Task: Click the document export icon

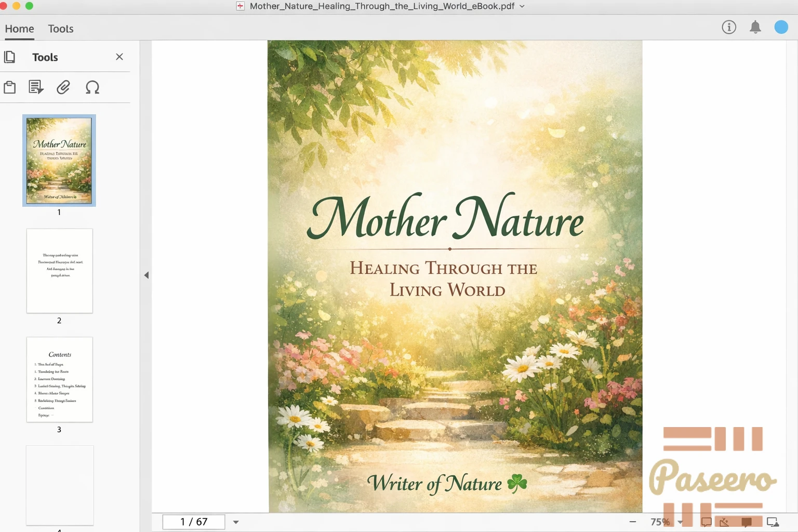Action: tap(36, 87)
